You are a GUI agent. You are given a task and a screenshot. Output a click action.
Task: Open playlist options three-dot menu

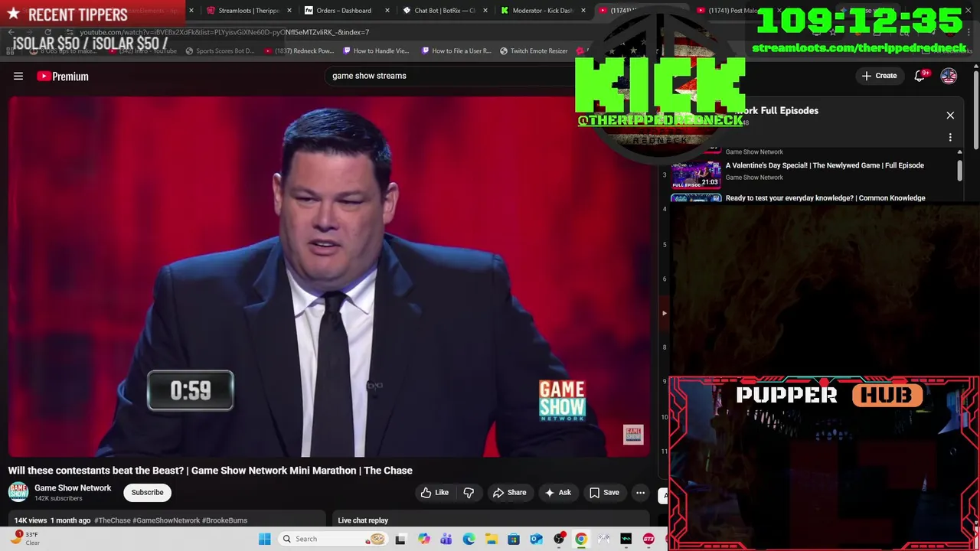point(950,138)
